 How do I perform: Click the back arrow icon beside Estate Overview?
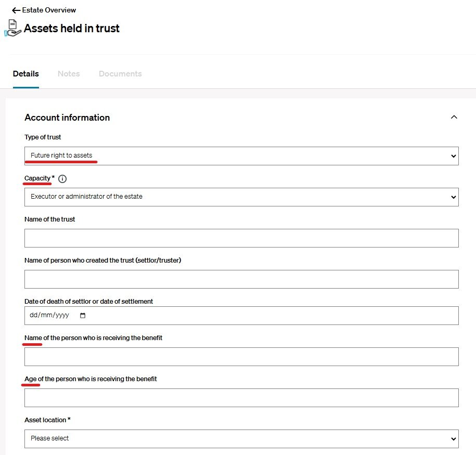tap(16, 10)
